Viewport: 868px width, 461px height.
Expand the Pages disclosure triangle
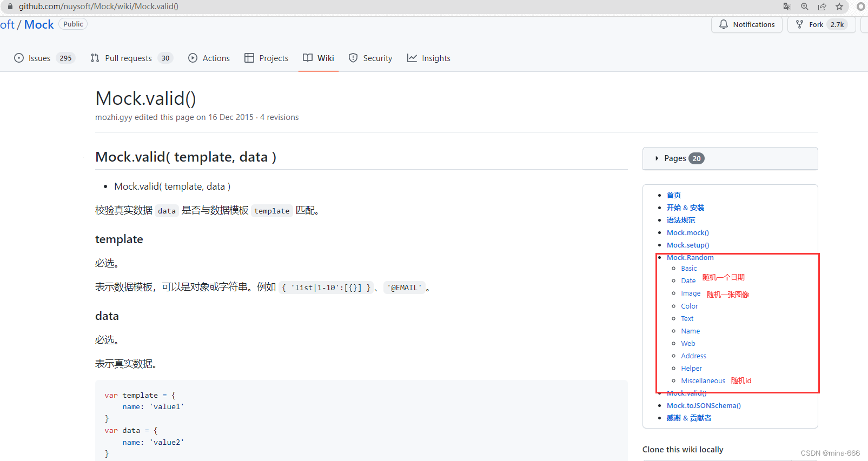point(657,158)
